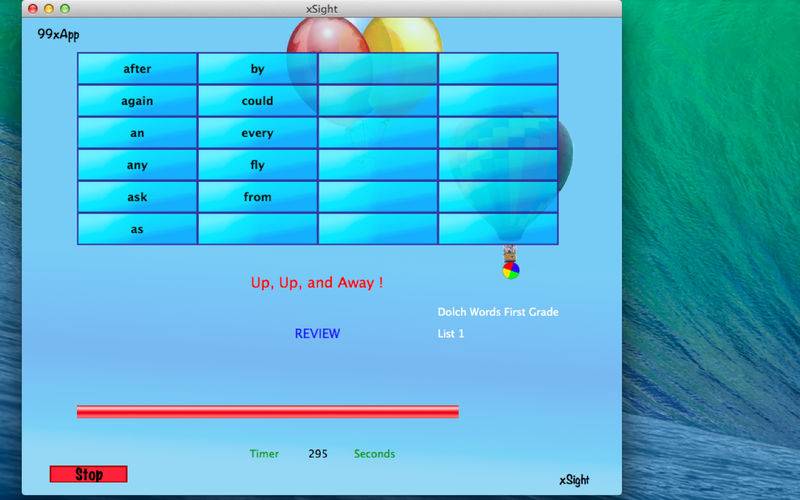The image size is (800, 500).
Task: Click the green 'Seconds' label
Action: [x=374, y=454]
